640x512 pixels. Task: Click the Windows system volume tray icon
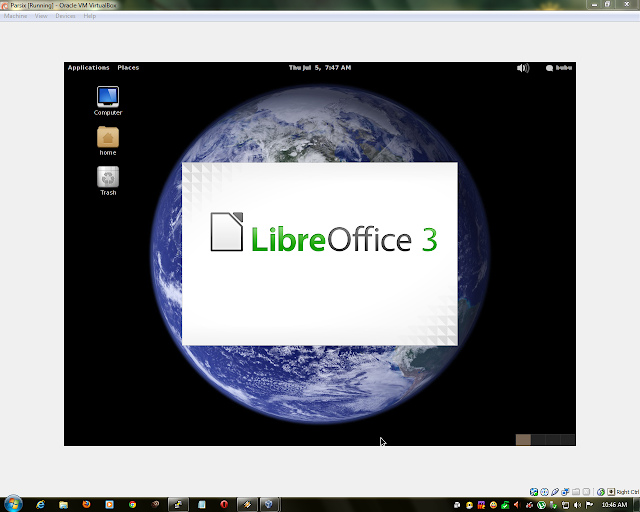[577, 505]
